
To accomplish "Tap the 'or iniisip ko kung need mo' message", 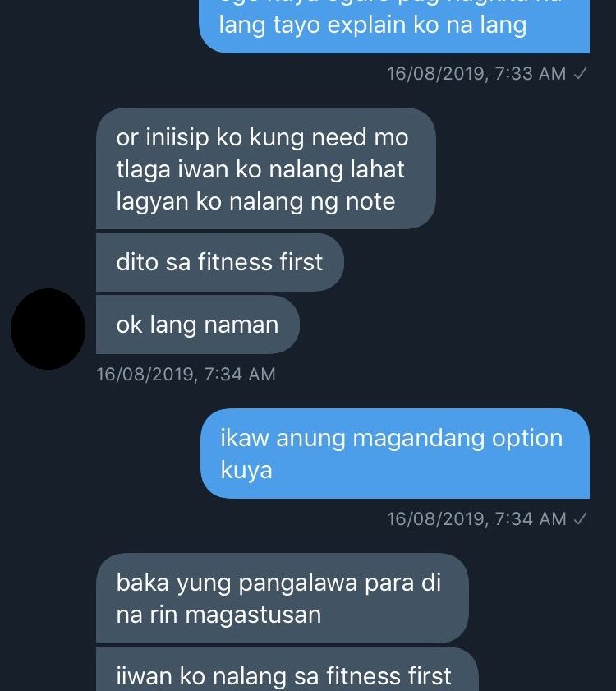I will point(266,168).
